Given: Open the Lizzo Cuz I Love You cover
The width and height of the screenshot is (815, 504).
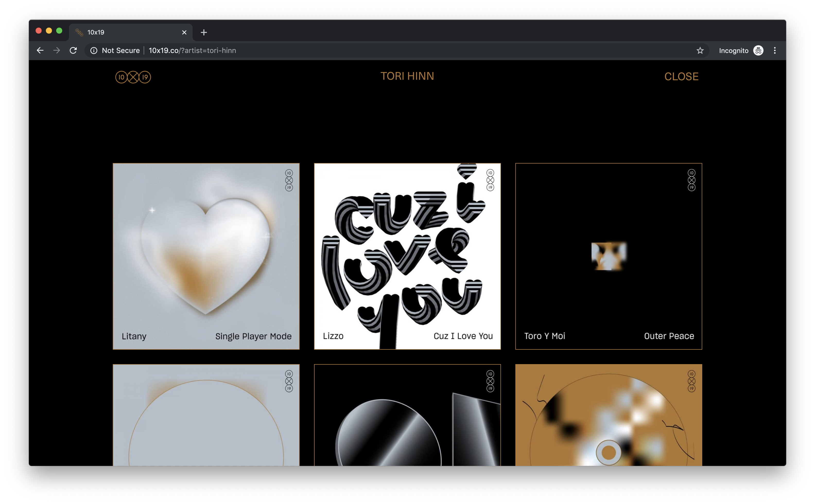Looking at the screenshot, I should [x=407, y=256].
